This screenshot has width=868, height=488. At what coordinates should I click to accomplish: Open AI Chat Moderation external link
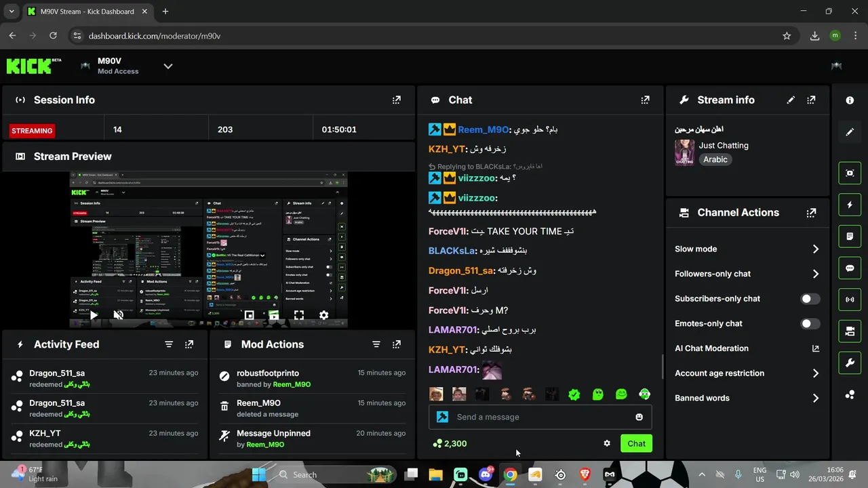tap(816, 348)
